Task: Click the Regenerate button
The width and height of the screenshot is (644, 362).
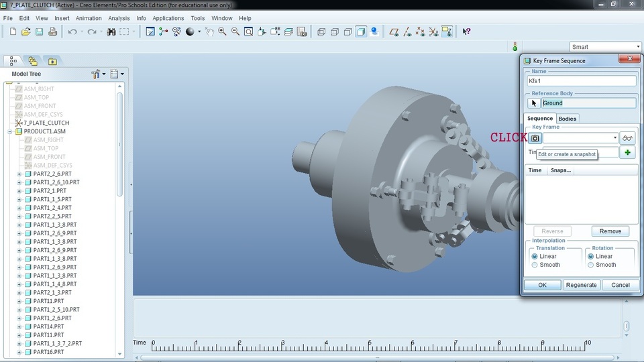Action: tap(581, 285)
